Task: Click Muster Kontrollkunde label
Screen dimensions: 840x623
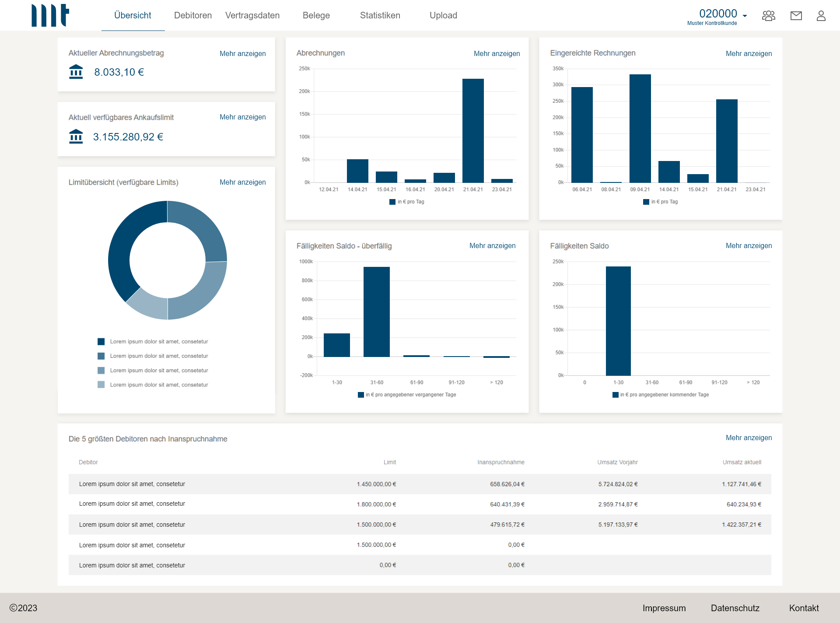Action: [712, 23]
